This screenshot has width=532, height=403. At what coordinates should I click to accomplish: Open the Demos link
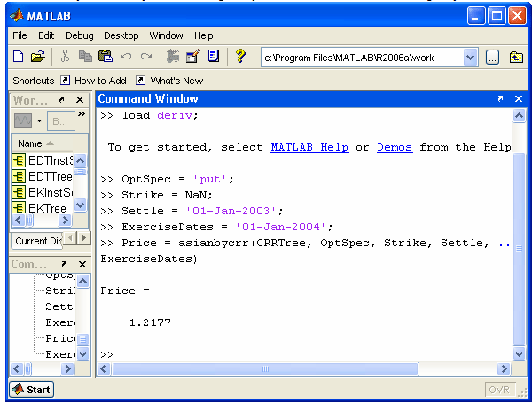tap(395, 147)
